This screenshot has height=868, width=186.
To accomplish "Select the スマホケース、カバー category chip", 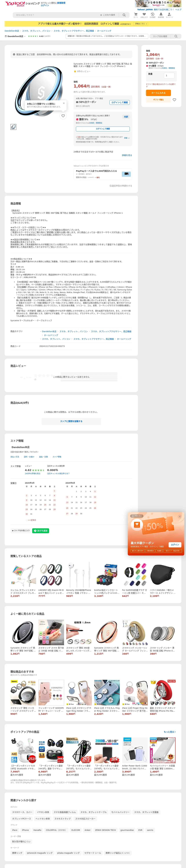I will point(22,812).
